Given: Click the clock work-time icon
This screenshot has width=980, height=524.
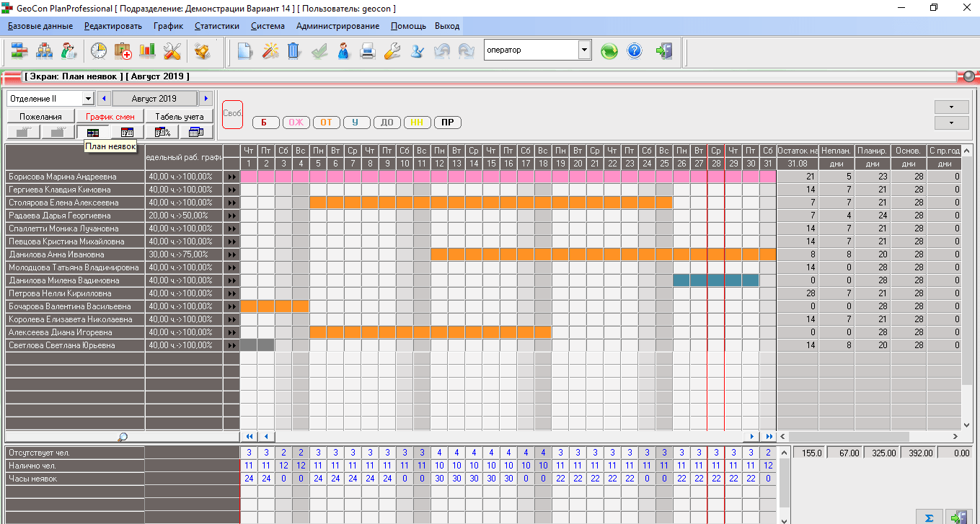Looking at the screenshot, I should tap(98, 51).
